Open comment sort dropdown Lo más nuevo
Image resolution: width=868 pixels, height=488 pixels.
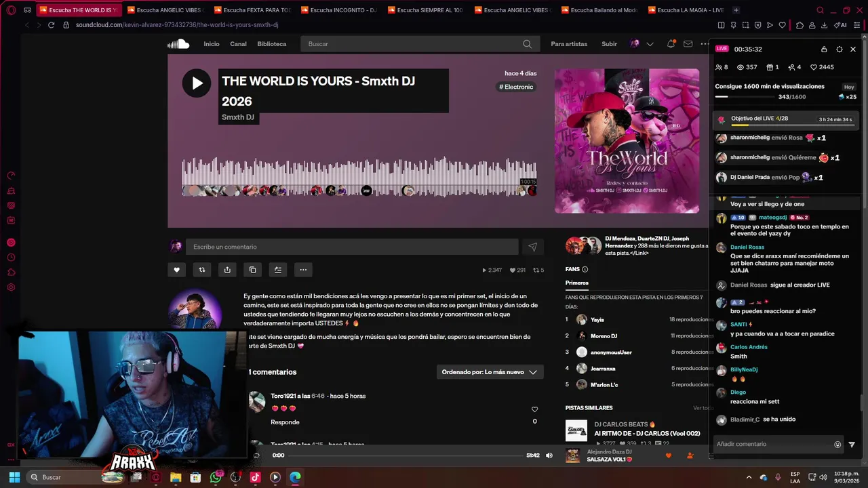pos(490,372)
